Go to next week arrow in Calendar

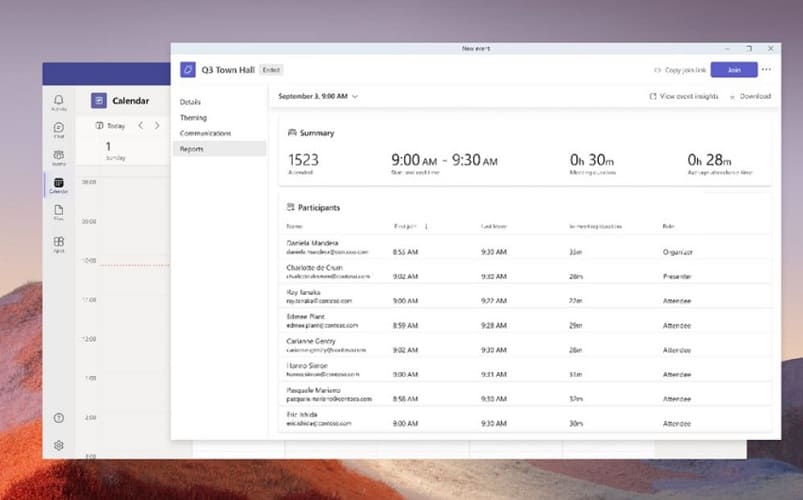157,126
